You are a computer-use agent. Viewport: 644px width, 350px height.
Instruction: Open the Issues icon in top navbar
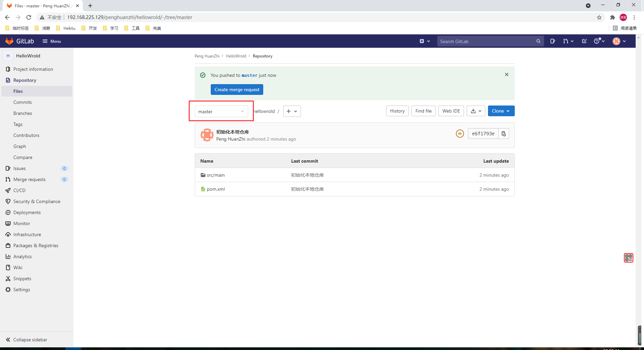552,41
